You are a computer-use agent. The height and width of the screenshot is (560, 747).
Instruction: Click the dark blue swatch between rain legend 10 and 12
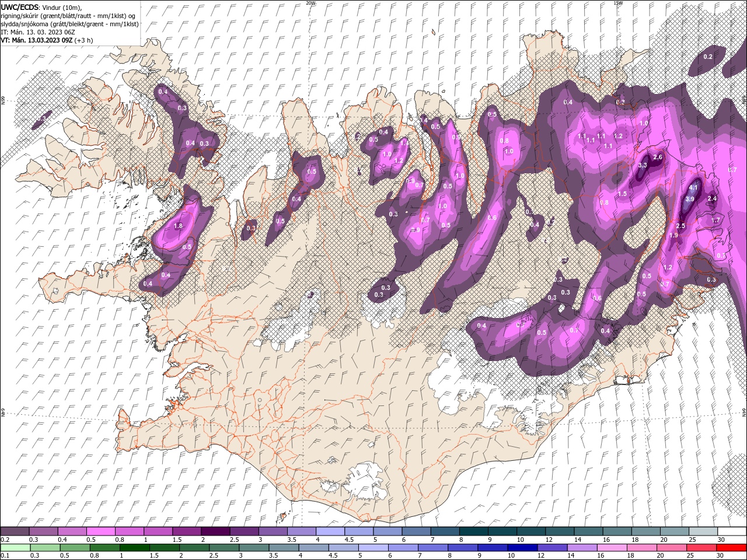click(x=522, y=548)
